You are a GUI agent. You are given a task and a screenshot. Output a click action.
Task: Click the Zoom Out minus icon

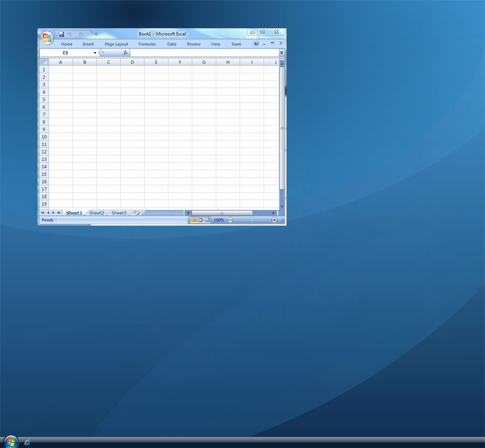pyautogui.click(x=230, y=220)
